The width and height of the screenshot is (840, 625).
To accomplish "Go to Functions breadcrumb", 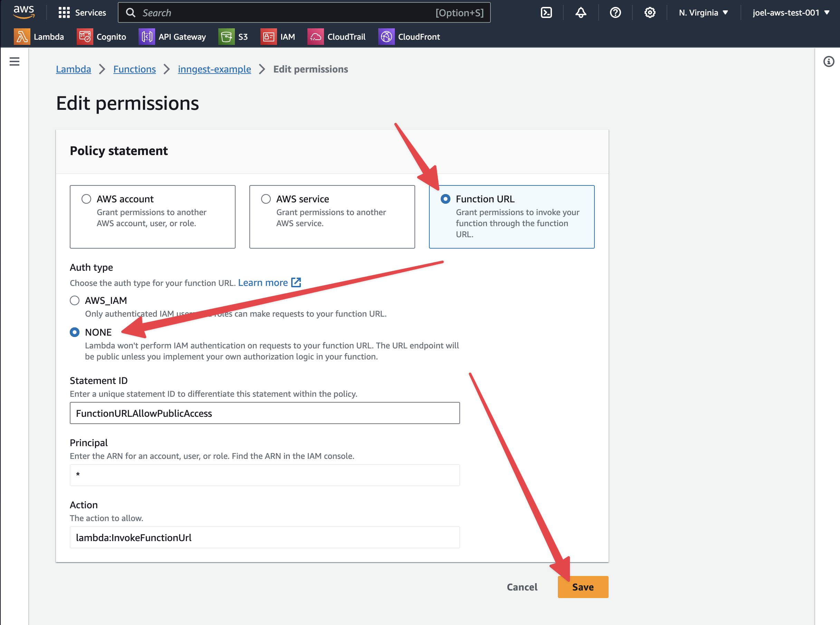I will (x=134, y=69).
